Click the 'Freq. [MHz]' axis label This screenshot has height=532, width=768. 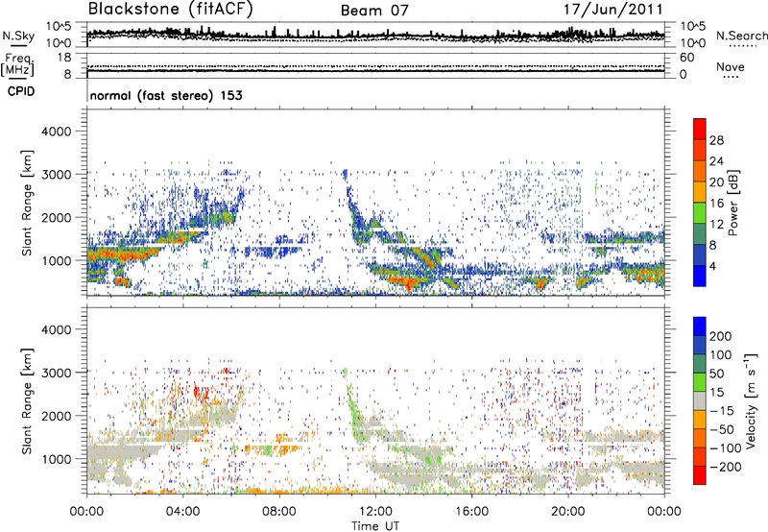[17, 65]
